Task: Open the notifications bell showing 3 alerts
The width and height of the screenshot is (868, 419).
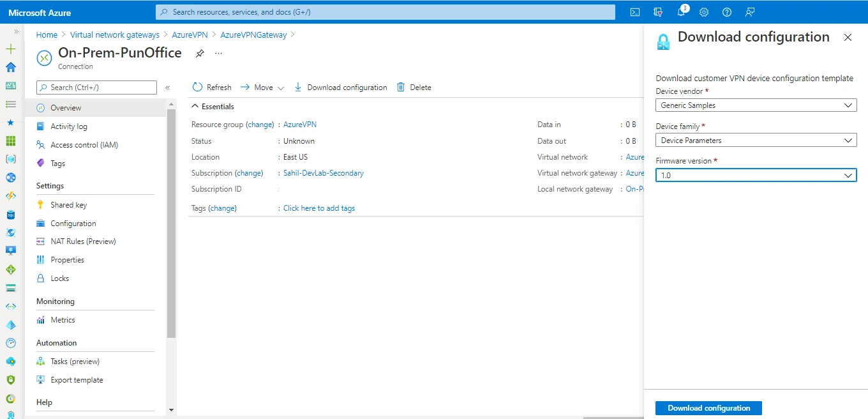Action: (680, 11)
